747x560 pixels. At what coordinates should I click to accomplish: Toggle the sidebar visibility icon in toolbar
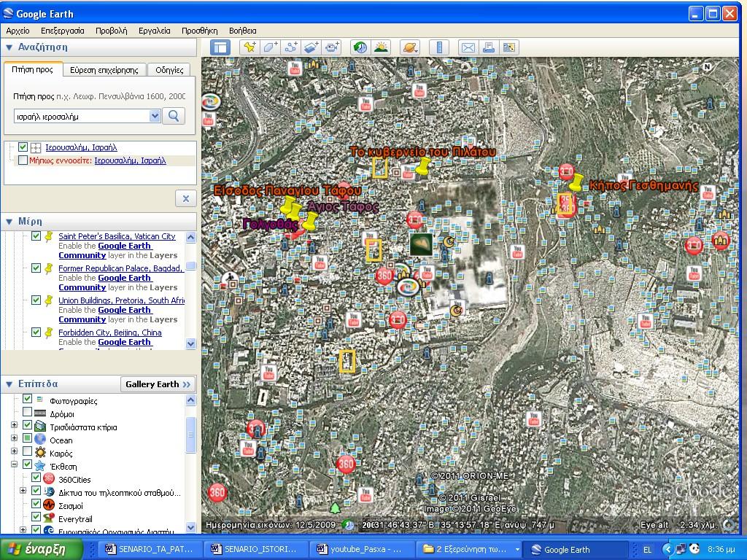pyautogui.click(x=220, y=47)
